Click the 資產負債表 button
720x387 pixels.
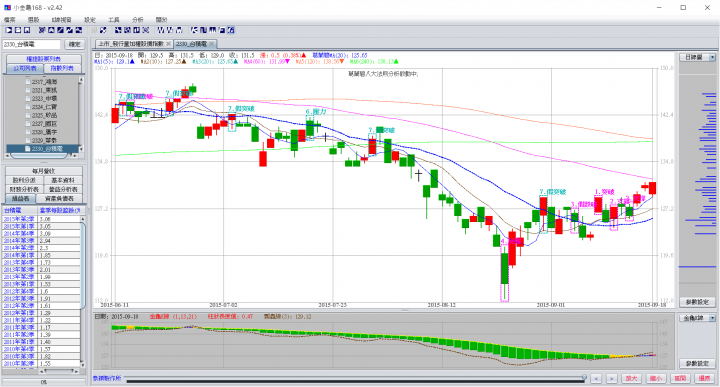point(59,198)
